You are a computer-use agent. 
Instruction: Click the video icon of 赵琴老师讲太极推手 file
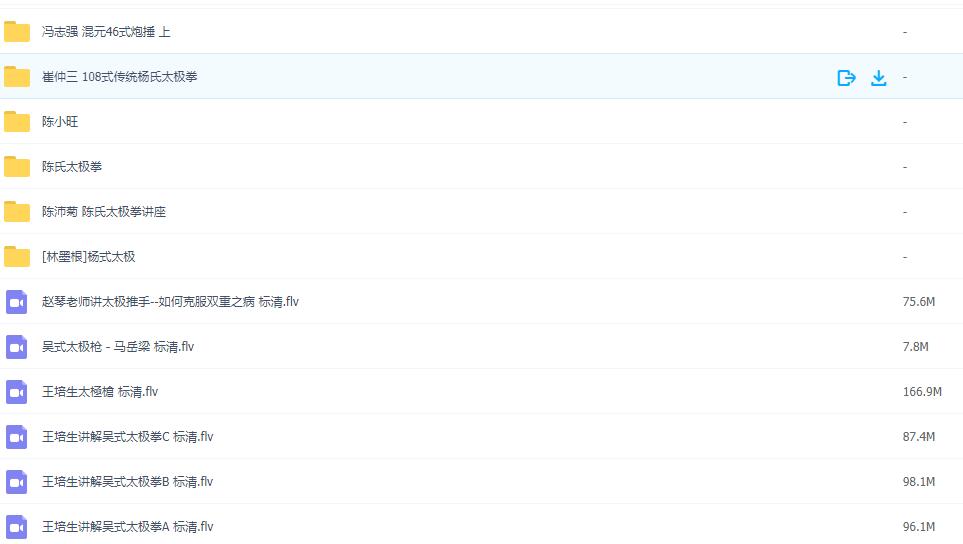coord(17,302)
